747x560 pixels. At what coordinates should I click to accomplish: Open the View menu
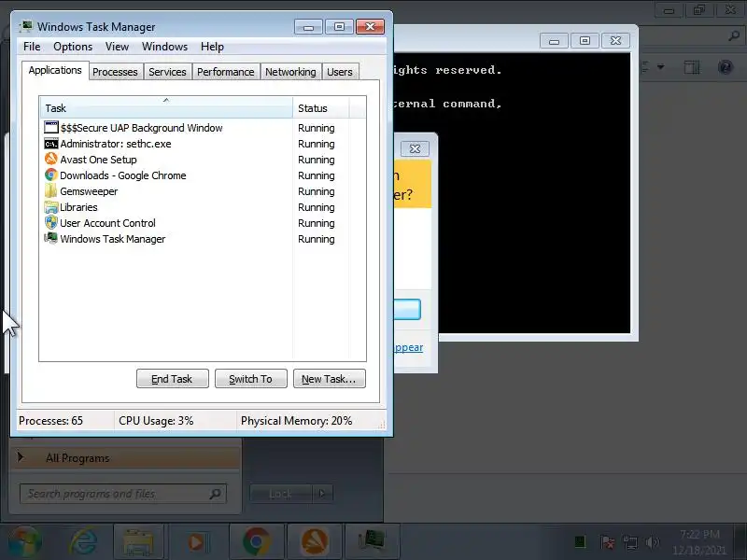coord(118,47)
